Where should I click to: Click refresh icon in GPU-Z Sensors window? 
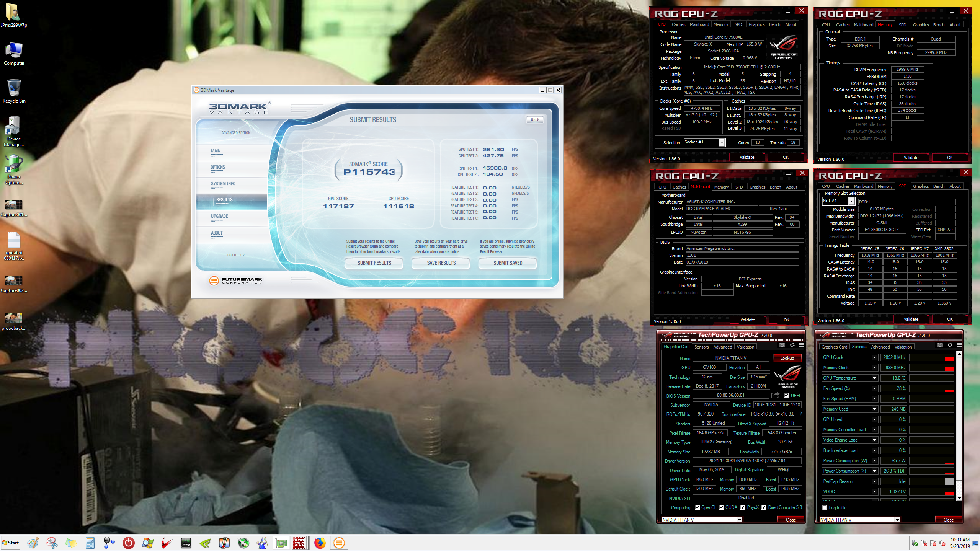click(x=950, y=345)
